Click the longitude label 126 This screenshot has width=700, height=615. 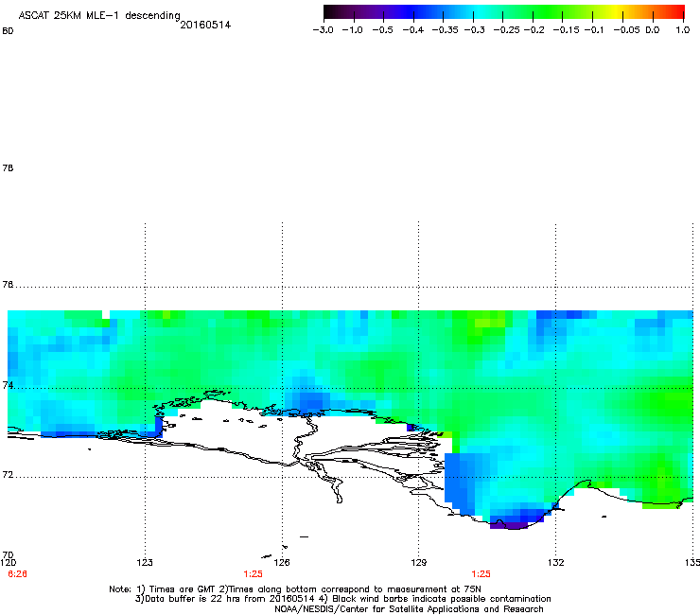(282, 562)
